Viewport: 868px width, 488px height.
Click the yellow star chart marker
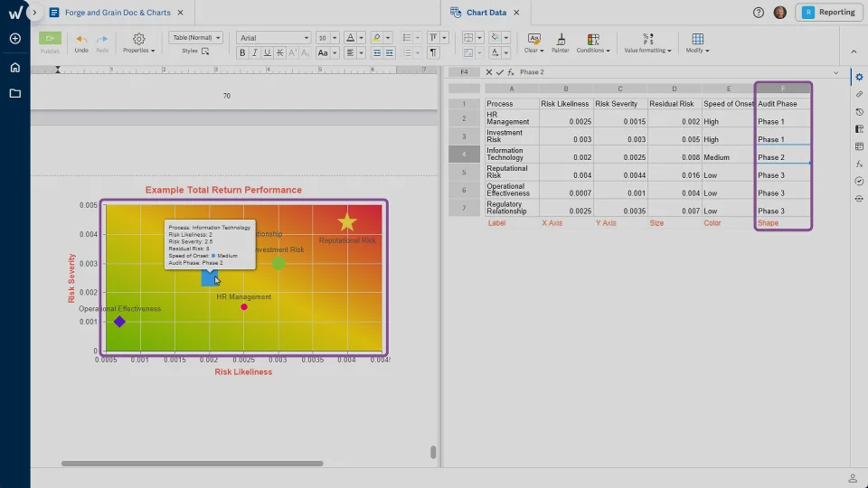tap(347, 222)
